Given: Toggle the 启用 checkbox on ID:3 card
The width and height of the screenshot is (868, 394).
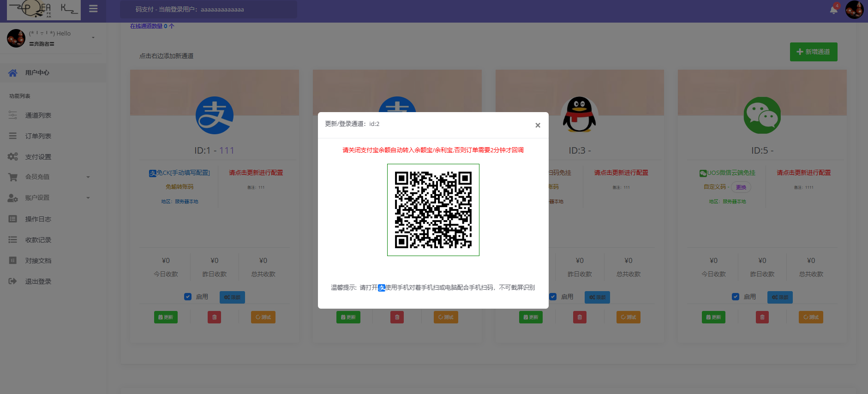Looking at the screenshot, I should (553, 297).
